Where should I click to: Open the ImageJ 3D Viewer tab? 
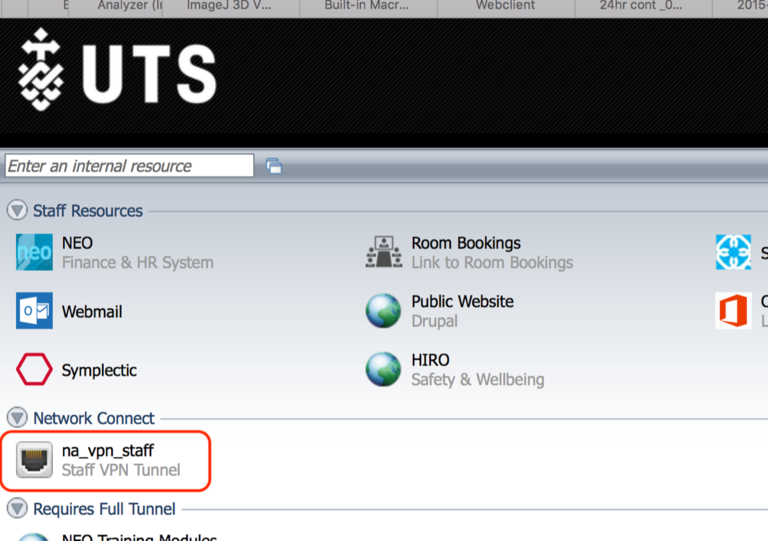tap(228, 6)
